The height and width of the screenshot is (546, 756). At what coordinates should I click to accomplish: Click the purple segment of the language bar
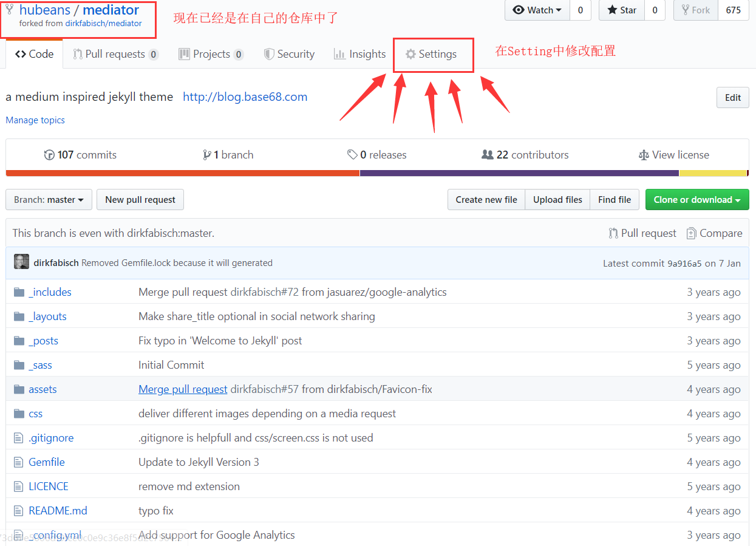(519, 173)
